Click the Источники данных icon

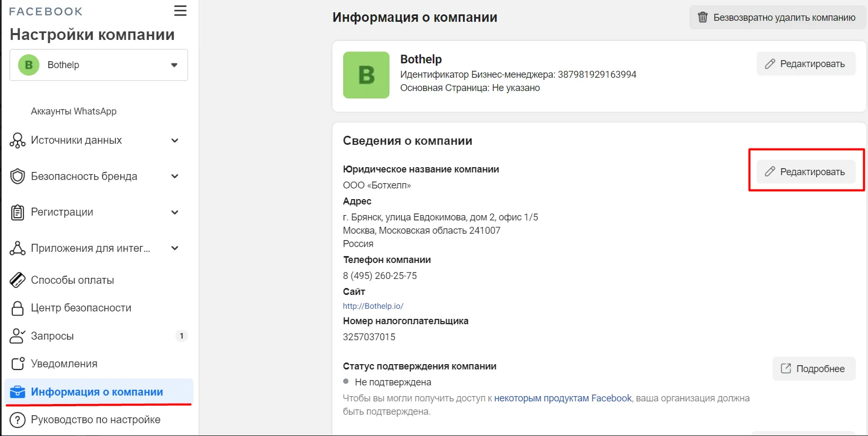(x=18, y=141)
